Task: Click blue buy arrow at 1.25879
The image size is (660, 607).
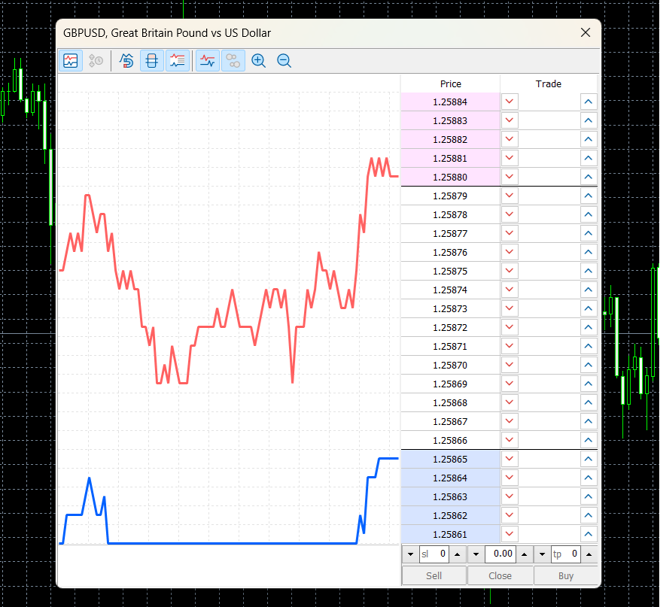Action: [x=588, y=196]
